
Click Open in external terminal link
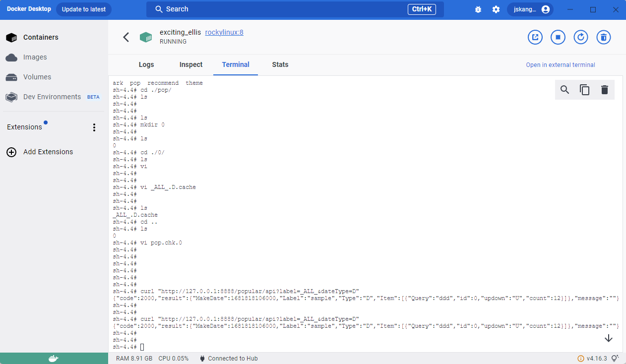click(x=561, y=65)
